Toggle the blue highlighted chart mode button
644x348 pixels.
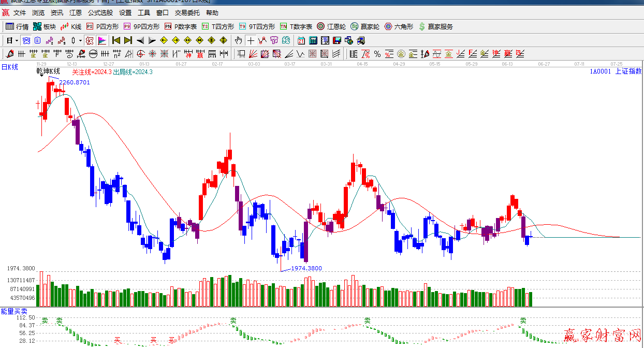coord(26,40)
